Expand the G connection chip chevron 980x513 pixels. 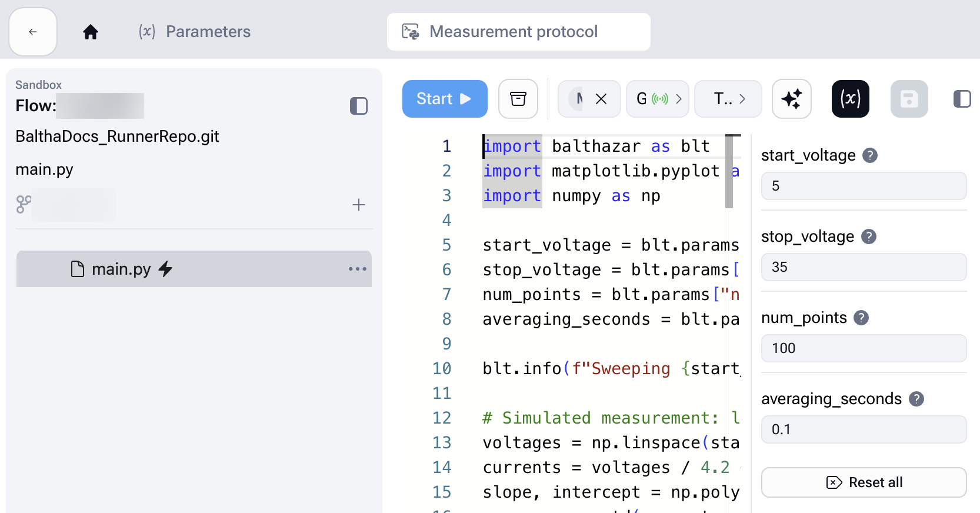[679, 99]
